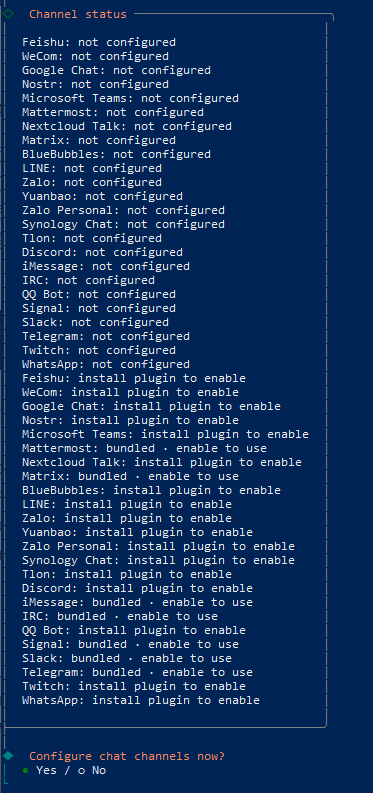Click Google Chat: install plugin to enable line
Screen dimensions: 373x793
tap(151, 406)
